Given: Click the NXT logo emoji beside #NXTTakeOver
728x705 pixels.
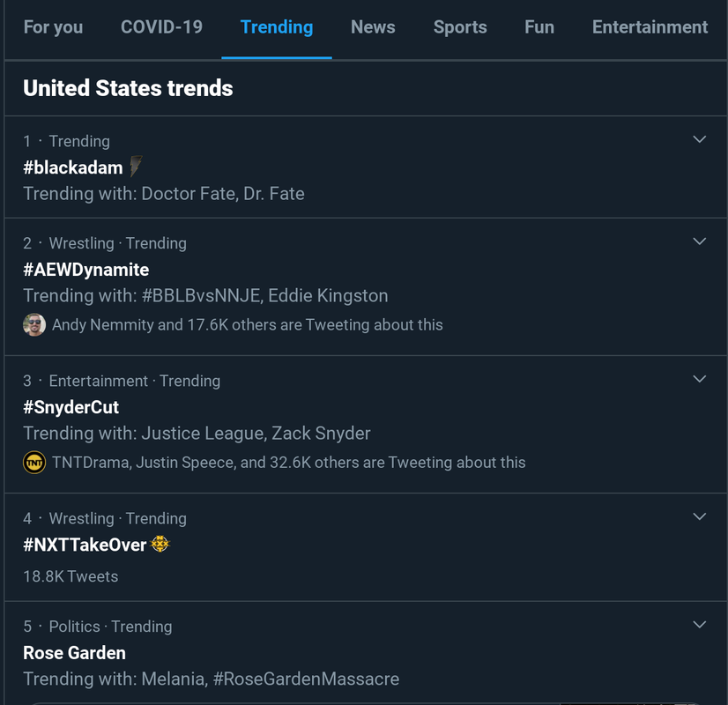Looking at the screenshot, I should 160,545.
